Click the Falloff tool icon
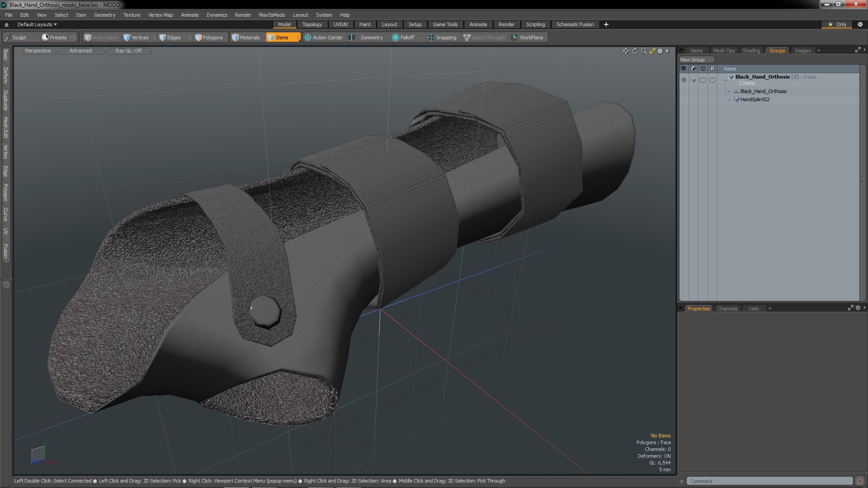 [395, 37]
